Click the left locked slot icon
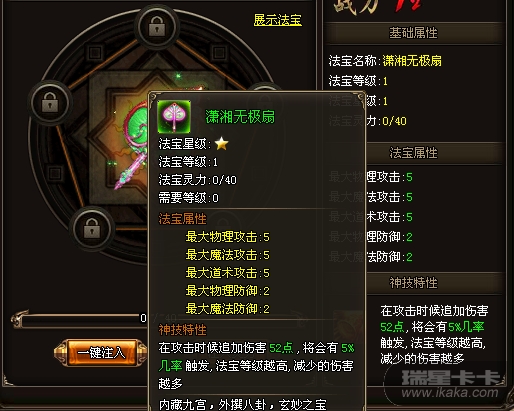This screenshot has height=411, width=514. (50, 103)
